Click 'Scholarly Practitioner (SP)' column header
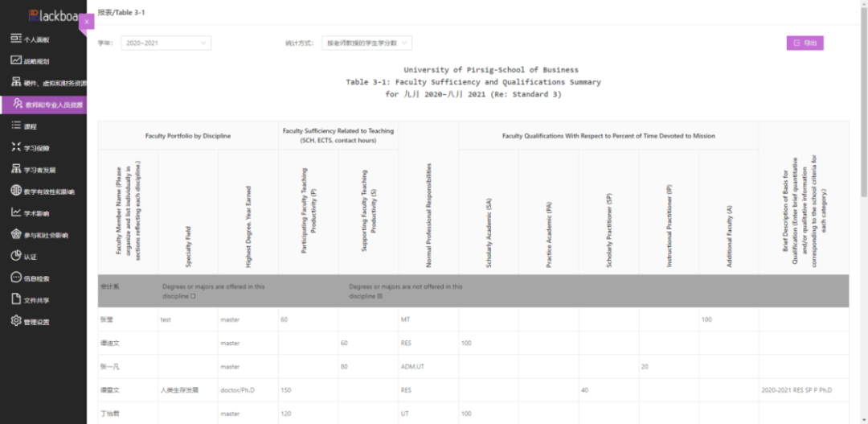 click(609, 212)
